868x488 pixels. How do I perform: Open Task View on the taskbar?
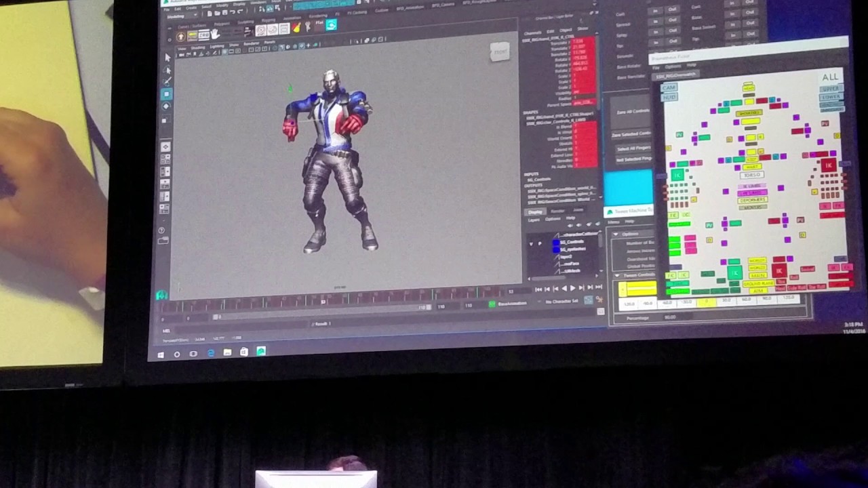[x=193, y=353]
